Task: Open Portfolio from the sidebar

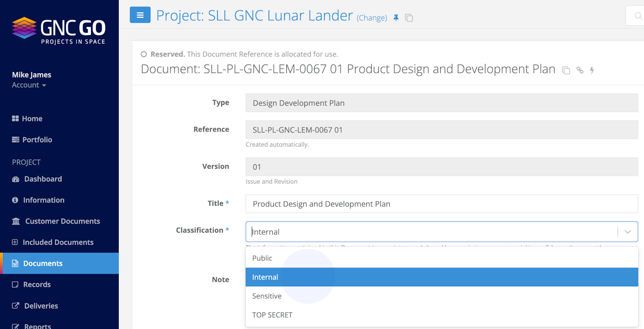Action: click(x=37, y=140)
